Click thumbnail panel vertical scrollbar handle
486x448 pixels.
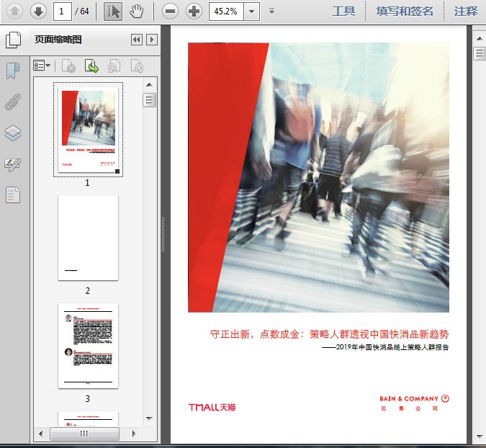tap(149, 100)
